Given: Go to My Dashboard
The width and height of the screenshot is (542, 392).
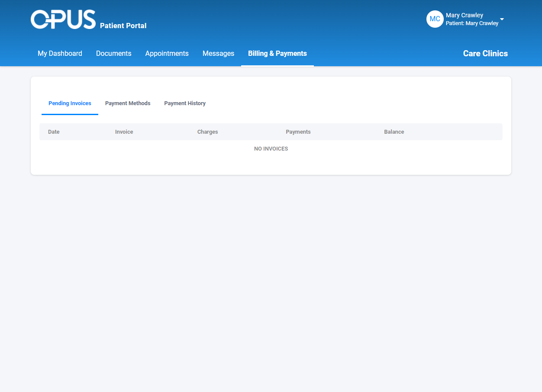Looking at the screenshot, I should pos(60,54).
